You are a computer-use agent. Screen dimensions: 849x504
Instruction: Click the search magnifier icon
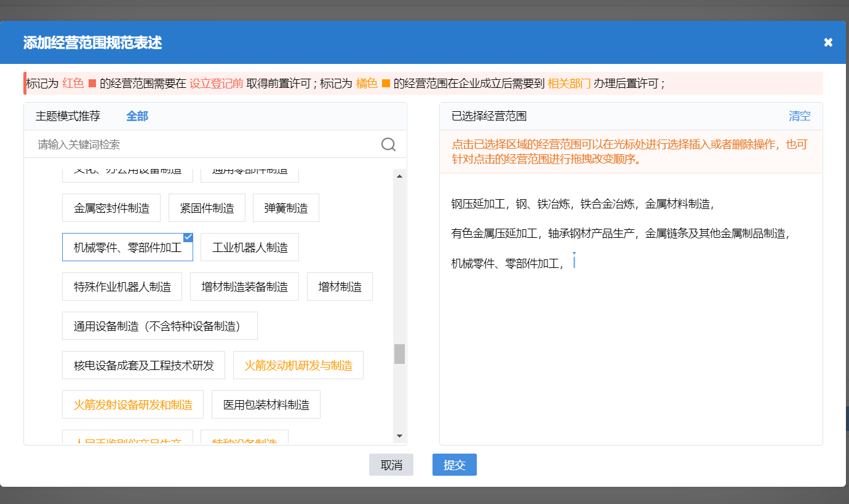(x=388, y=144)
